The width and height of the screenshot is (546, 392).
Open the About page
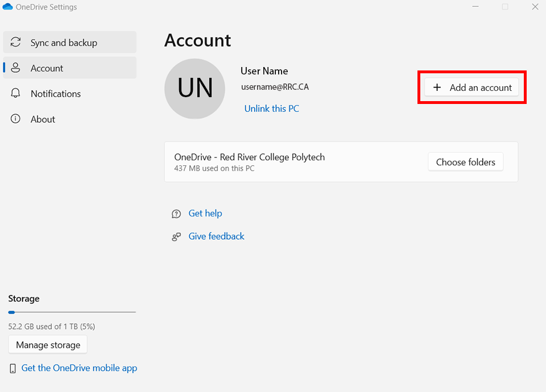[x=69, y=119]
